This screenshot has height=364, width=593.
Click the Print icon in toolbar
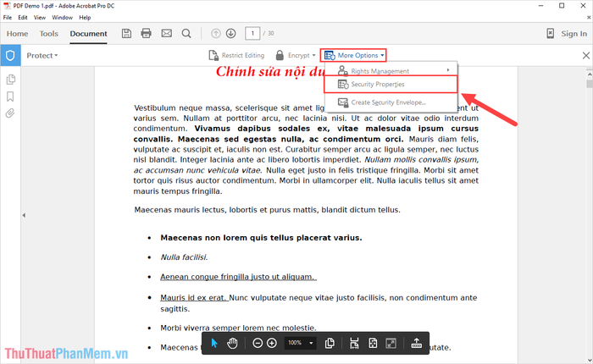coord(146,34)
